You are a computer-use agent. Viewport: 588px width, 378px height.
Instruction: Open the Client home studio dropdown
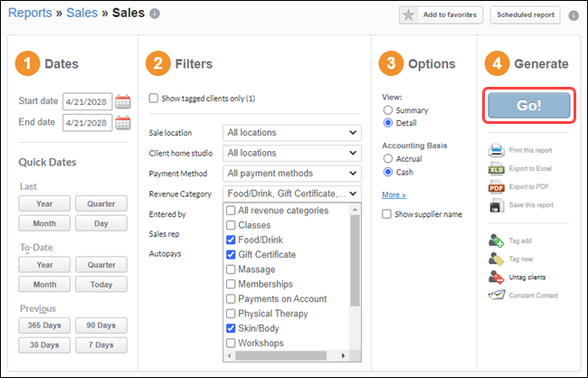tap(292, 153)
